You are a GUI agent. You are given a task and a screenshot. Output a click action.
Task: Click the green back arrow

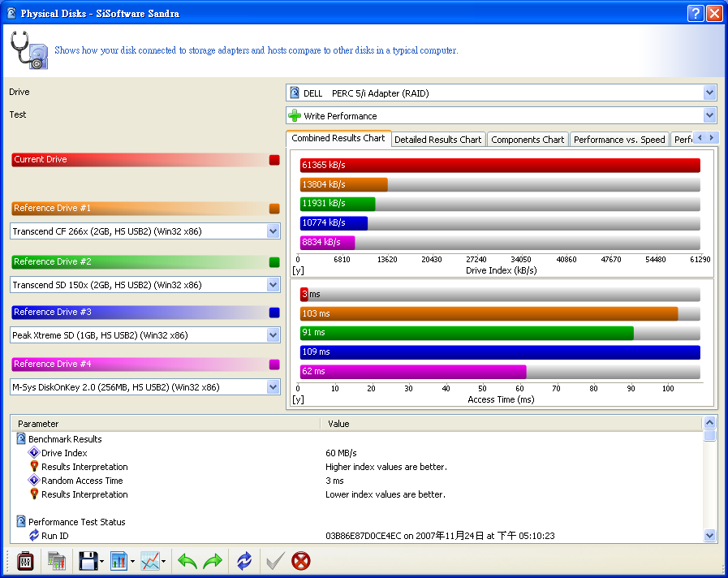[x=187, y=561]
